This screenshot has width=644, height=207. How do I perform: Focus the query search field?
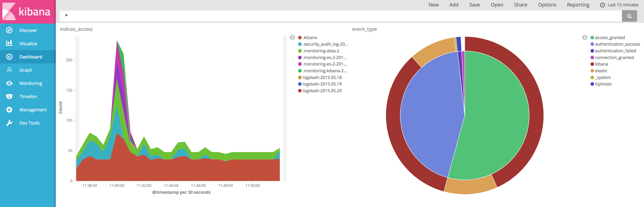[x=341, y=16]
